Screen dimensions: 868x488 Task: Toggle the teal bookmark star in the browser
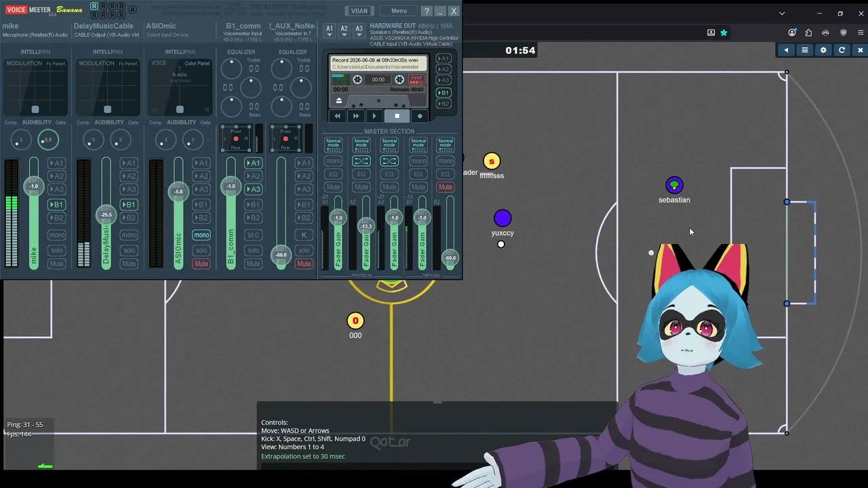tap(724, 33)
